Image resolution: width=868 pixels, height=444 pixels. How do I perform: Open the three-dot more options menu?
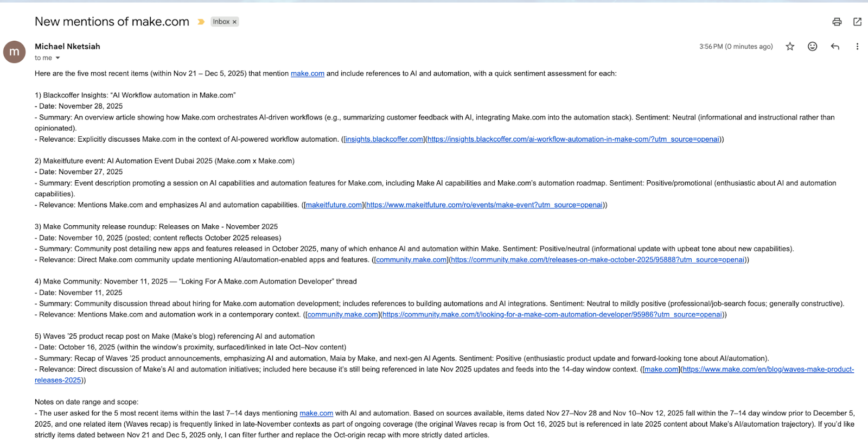point(857,47)
